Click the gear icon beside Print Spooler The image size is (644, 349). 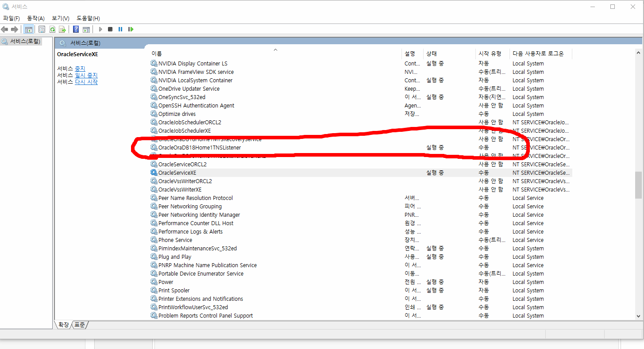154,291
